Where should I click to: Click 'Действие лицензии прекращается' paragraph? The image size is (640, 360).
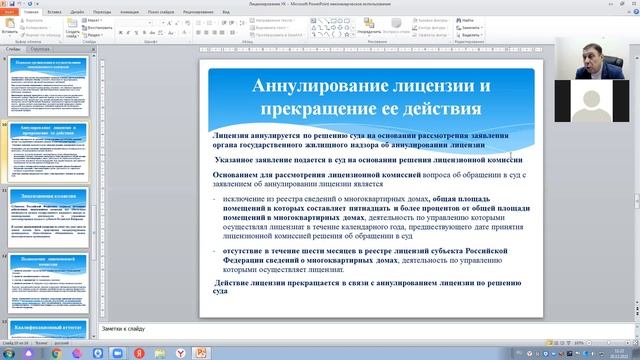367,287
